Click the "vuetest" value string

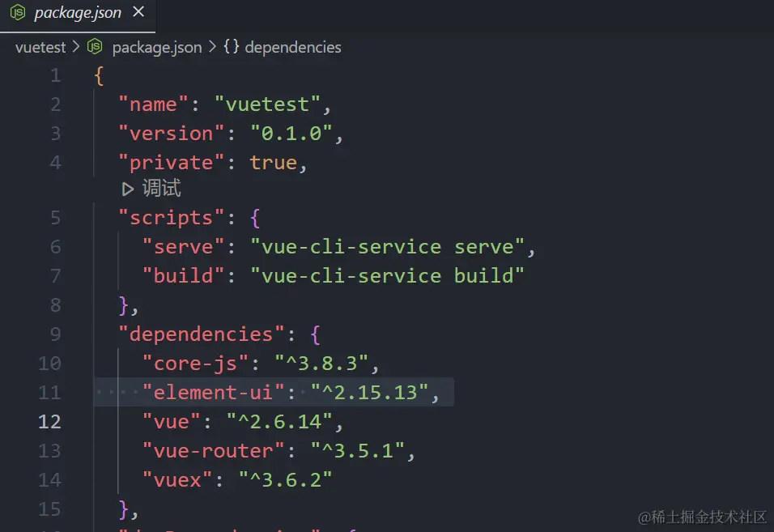click(267, 104)
